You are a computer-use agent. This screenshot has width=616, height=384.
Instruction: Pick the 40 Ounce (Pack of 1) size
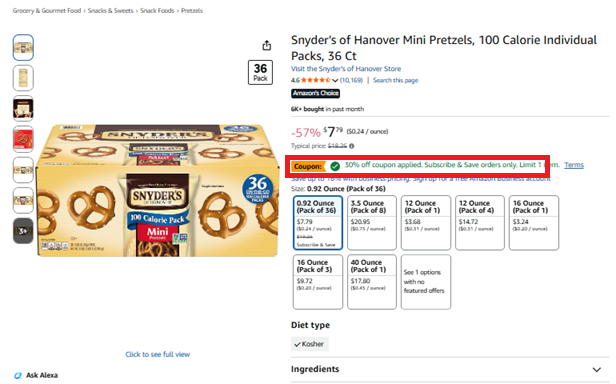372,282
